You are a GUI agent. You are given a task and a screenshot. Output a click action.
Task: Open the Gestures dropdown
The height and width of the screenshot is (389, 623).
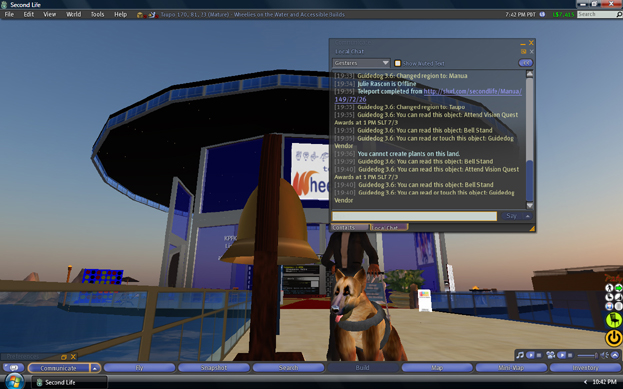pyautogui.click(x=361, y=63)
